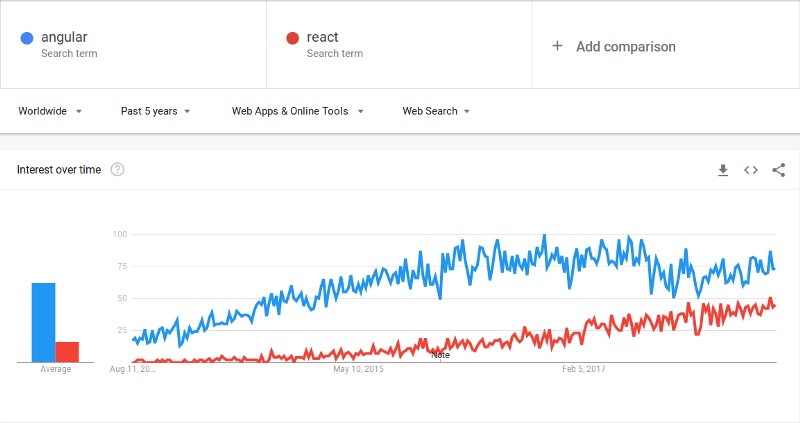Click the May 10, 2015 axis label
The image size is (800, 423).
(358, 369)
